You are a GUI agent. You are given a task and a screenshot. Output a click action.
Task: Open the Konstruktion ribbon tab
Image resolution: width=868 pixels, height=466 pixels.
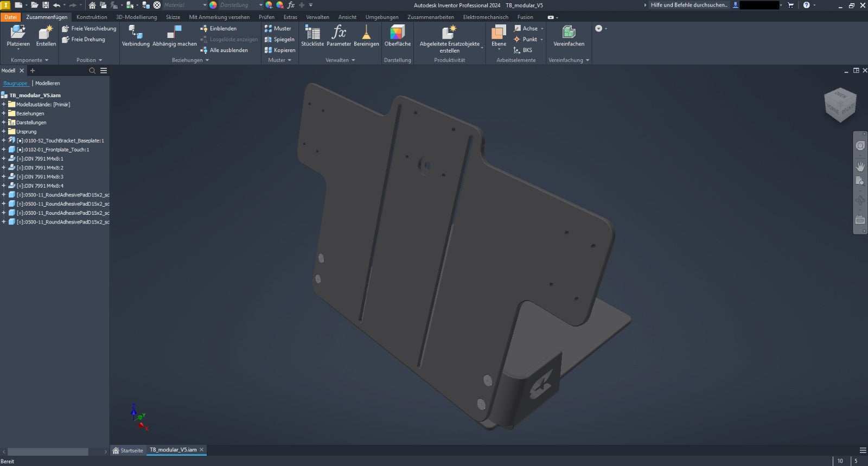[92, 17]
